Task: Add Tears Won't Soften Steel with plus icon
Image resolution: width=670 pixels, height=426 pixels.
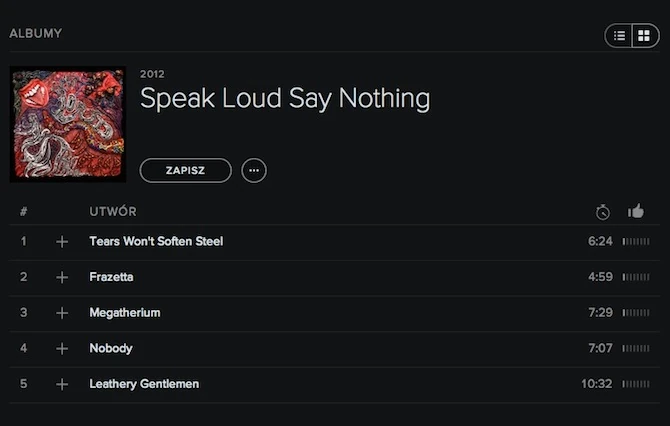Action: point(62,242)
